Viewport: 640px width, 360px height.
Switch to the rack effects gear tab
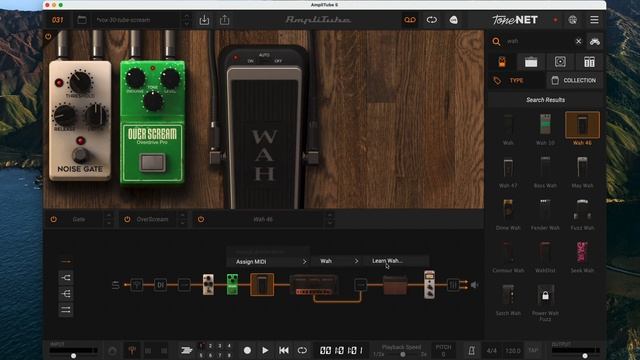[x=589, y=62]
